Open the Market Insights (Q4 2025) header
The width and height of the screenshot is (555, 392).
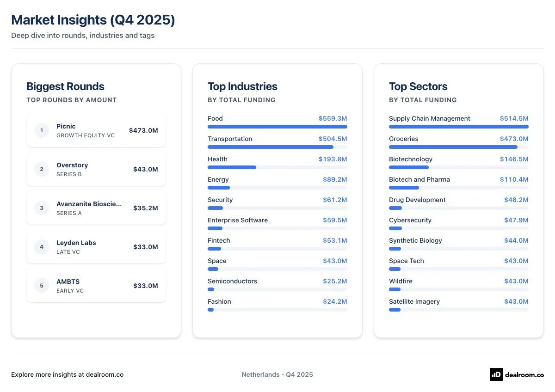(93, 20)
